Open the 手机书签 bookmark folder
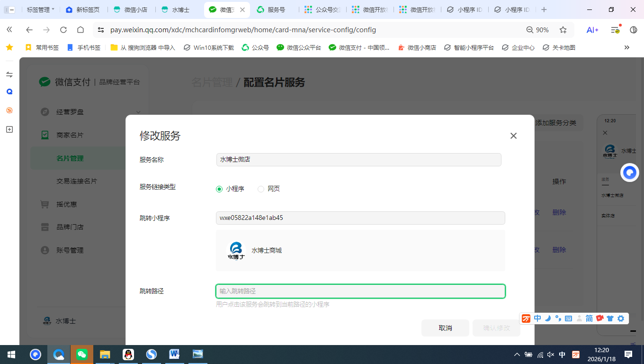 coord(84,47)
